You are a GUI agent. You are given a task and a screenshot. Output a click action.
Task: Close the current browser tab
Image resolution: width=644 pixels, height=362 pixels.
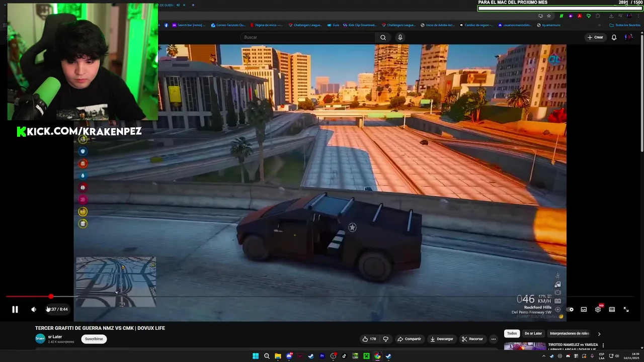[184, 5]
